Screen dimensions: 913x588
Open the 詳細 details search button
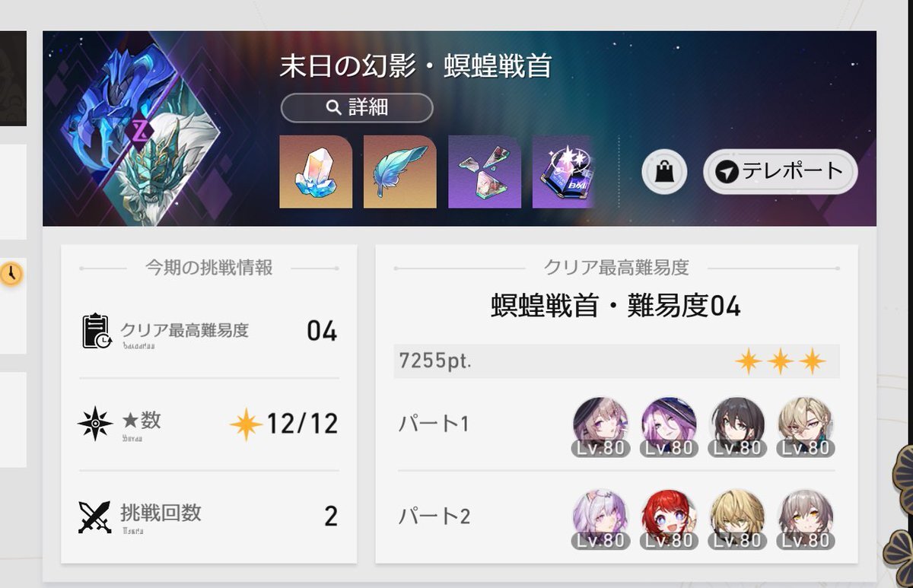[357, 108]
